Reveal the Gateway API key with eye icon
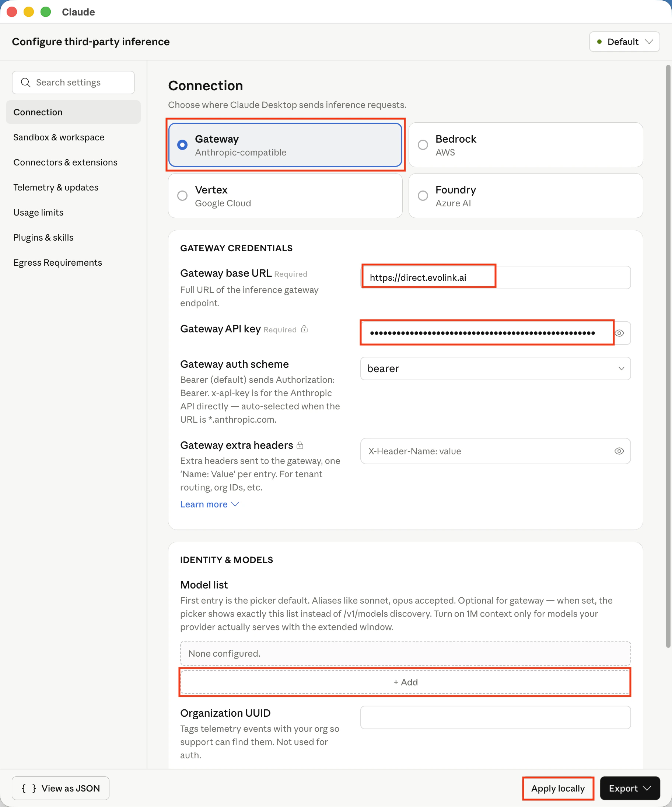 [619, 333]
